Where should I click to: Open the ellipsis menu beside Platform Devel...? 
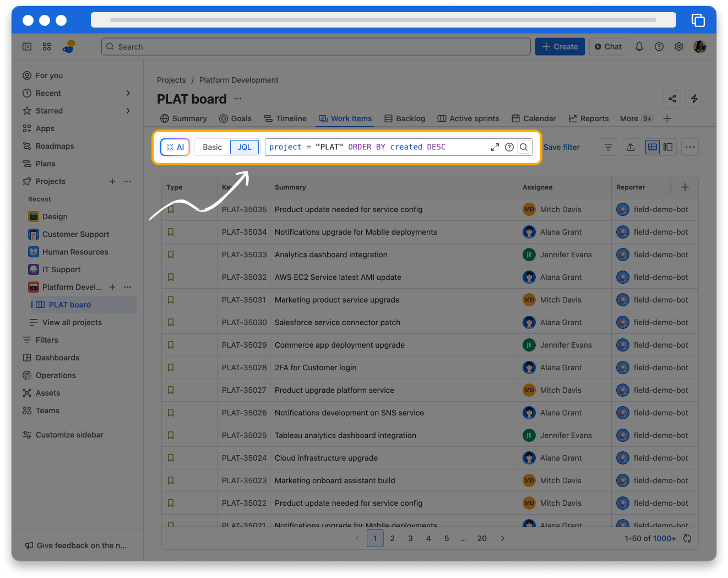(x=128, y=287)
